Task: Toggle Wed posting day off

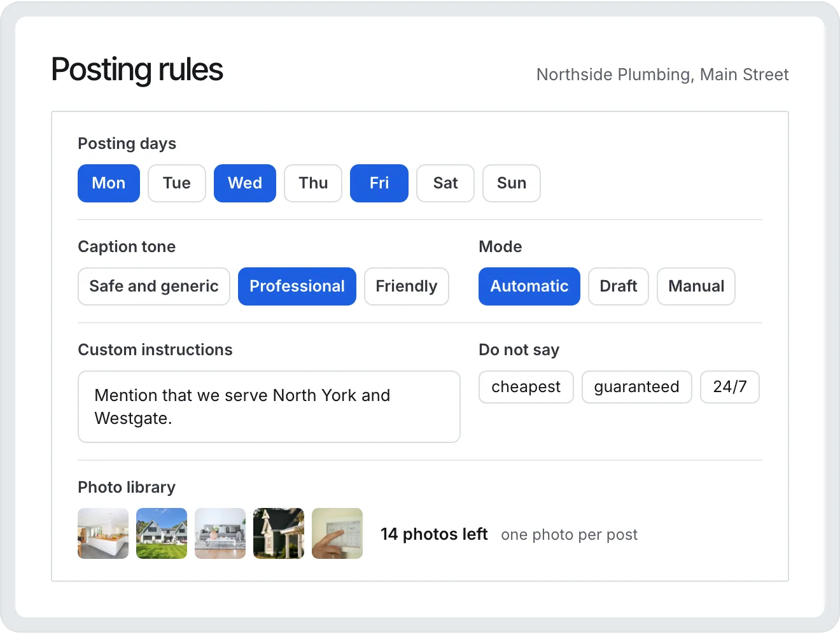Action: tap(245, 183)
